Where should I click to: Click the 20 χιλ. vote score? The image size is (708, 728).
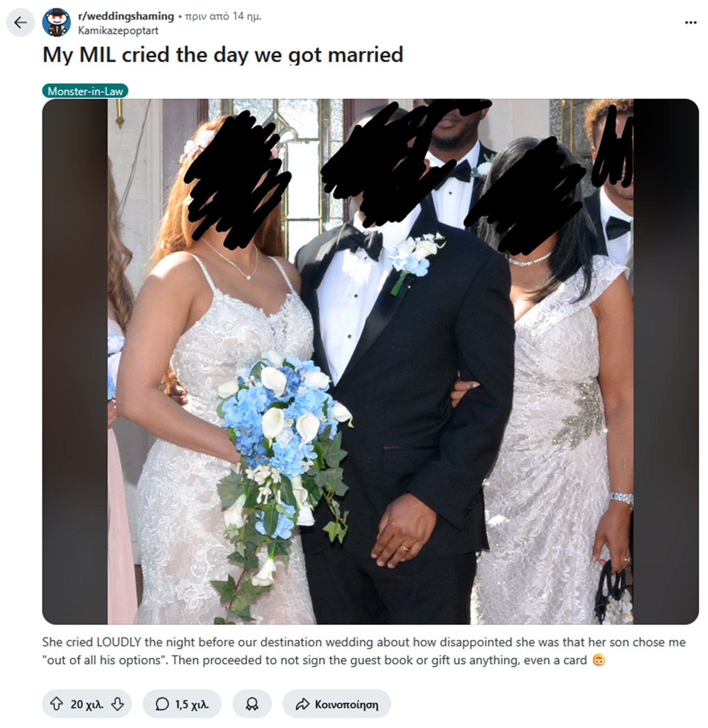tap(87, 704)
